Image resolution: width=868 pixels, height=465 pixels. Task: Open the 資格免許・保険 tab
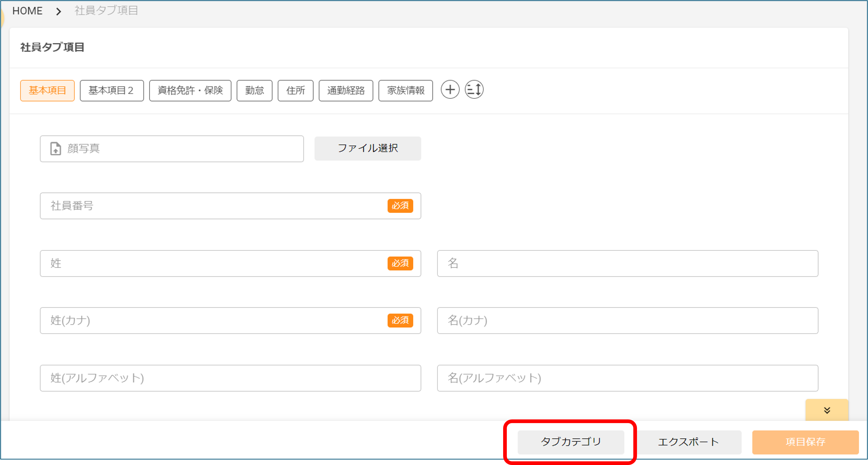190,90
